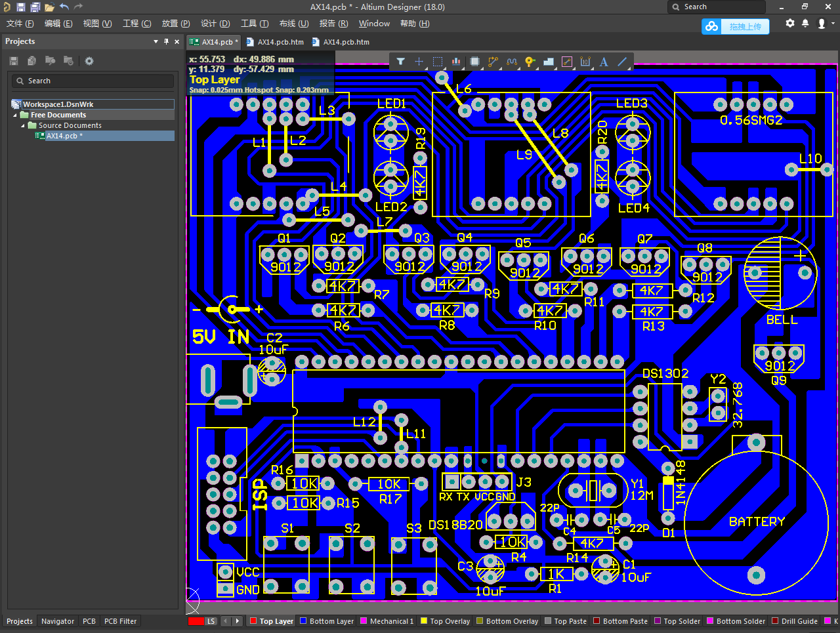Click the layer tabs right arrow

click(x=238, y=621)
